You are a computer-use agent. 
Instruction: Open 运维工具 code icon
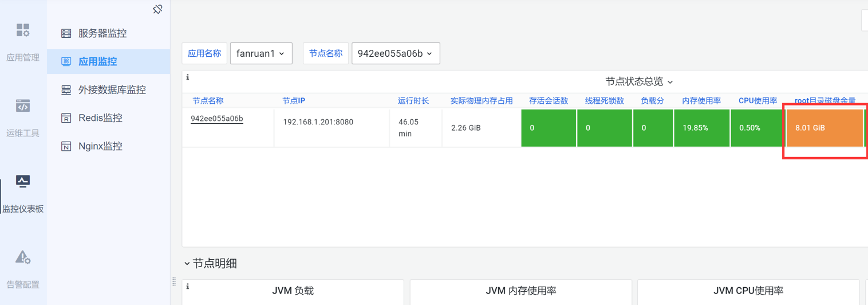tap(23, 106)
